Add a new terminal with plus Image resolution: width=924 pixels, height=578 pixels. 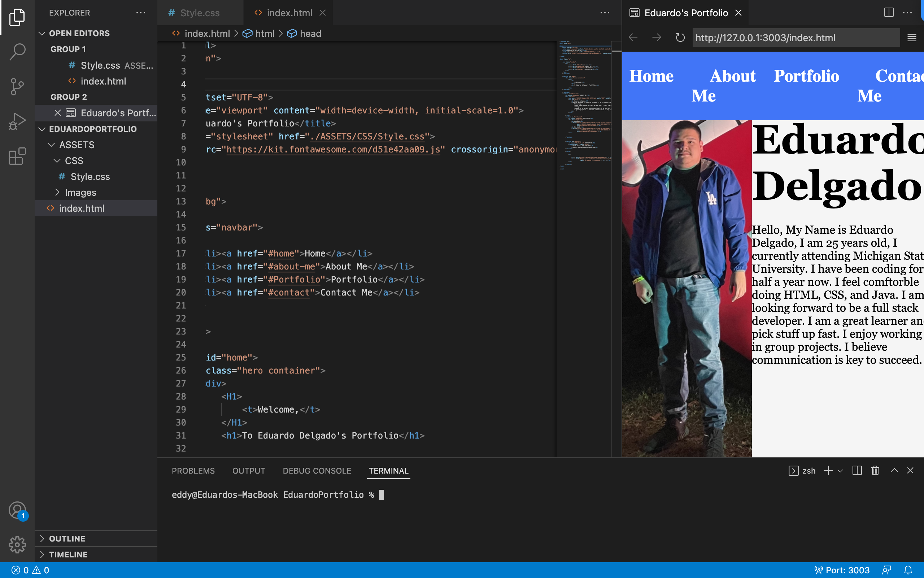(x=828, y=471)
